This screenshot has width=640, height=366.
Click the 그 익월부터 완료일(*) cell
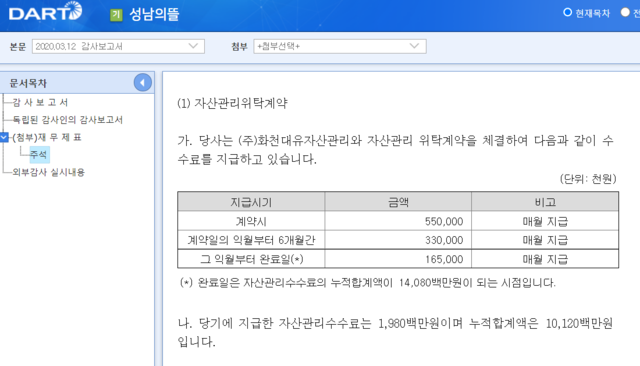click(251, 259)
